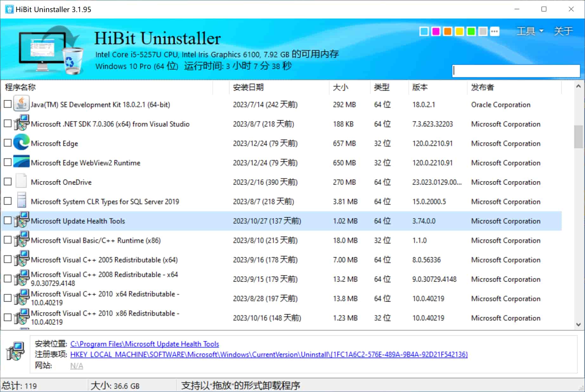The image size is (585, 392).
Task: Open the HKEY_LOCAL_MACHINE registry key link
Action: [x=269, y=354]
